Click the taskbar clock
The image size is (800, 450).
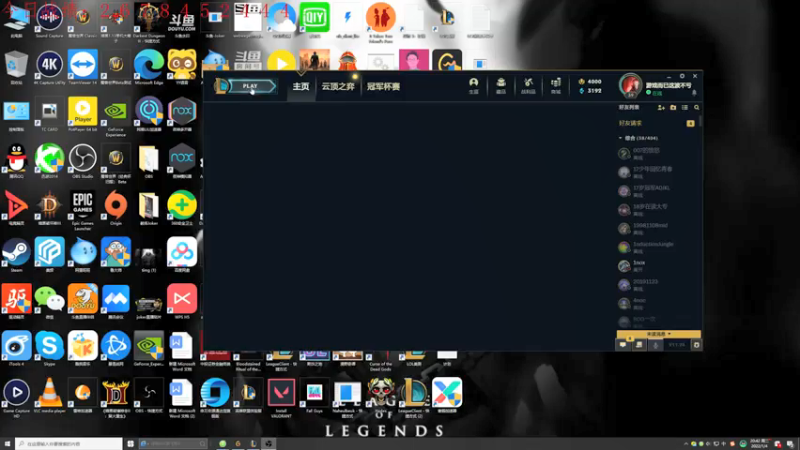click(759, 444)
